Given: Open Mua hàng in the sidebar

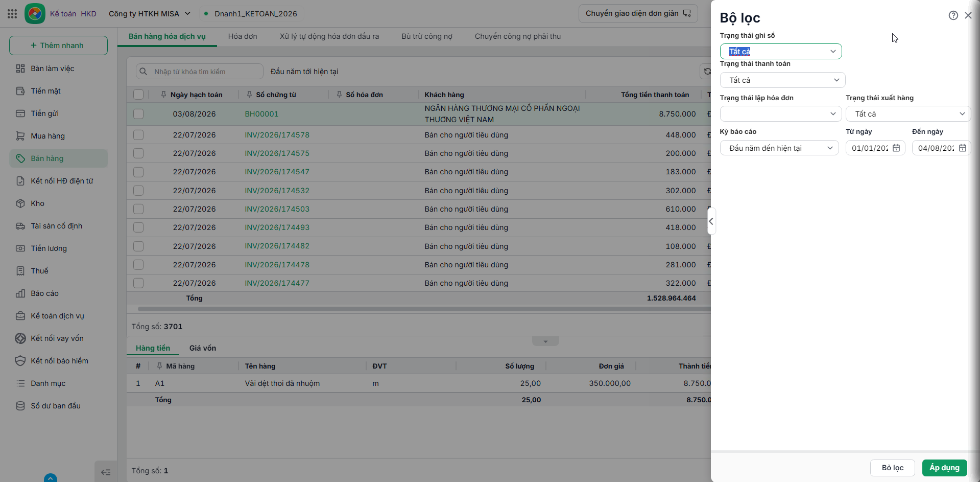Looking at the screenshot, I should pyautogui.click(x=58, y=136).
